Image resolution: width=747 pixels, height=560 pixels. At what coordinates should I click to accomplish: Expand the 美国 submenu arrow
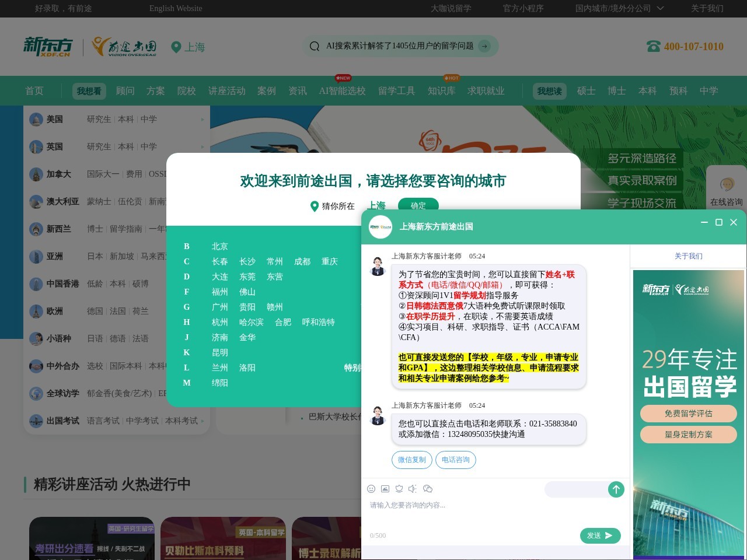click(203, 119)
